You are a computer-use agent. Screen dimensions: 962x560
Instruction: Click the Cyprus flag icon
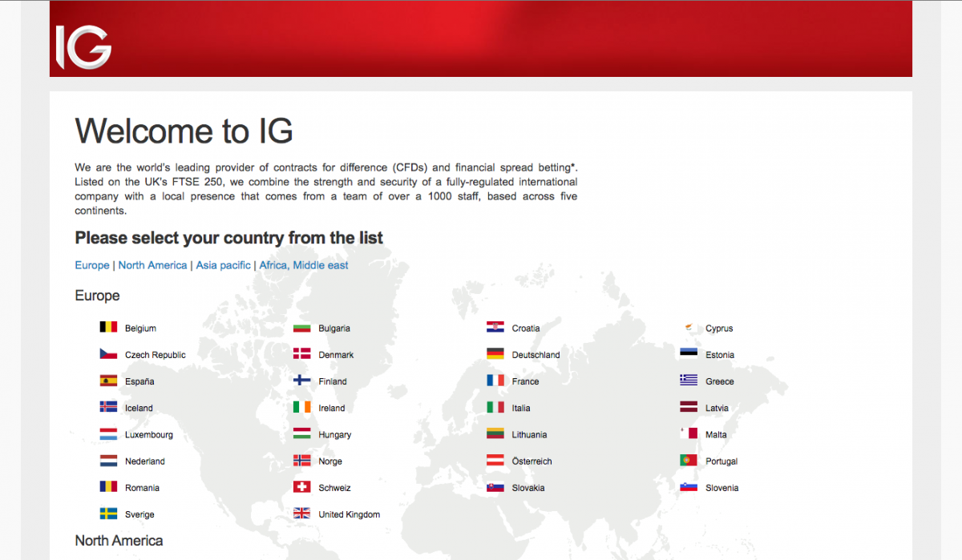click(689, 327)
